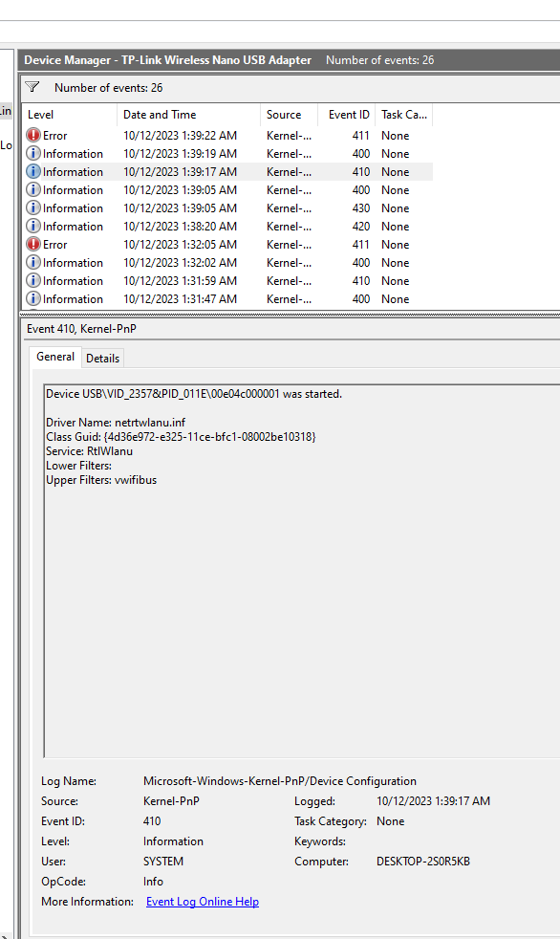The image size is (560, 939).
Task: Click the 'Device USB\VID_2357' was started line
Action: point(194,394)
